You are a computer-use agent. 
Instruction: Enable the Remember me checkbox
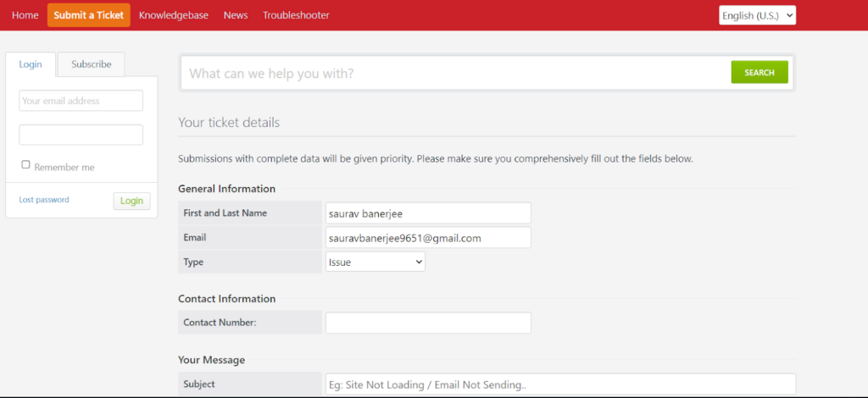(x=26, y=165)
